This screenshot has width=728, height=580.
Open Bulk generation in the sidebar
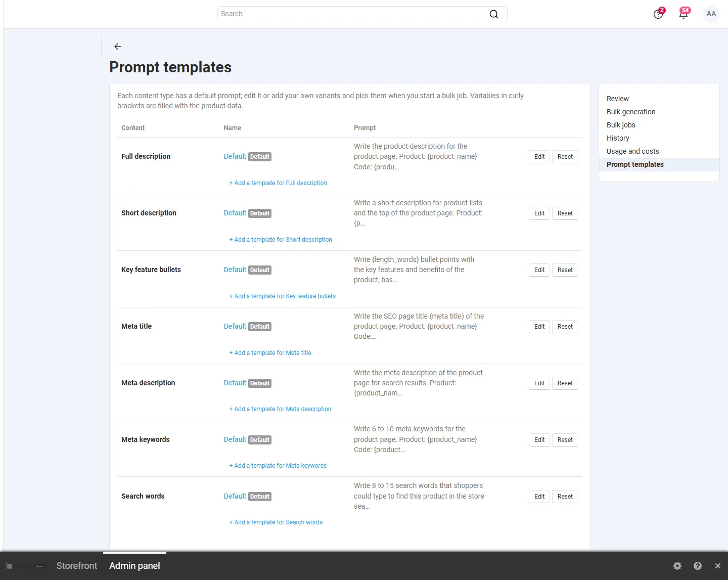pos(631,112)
